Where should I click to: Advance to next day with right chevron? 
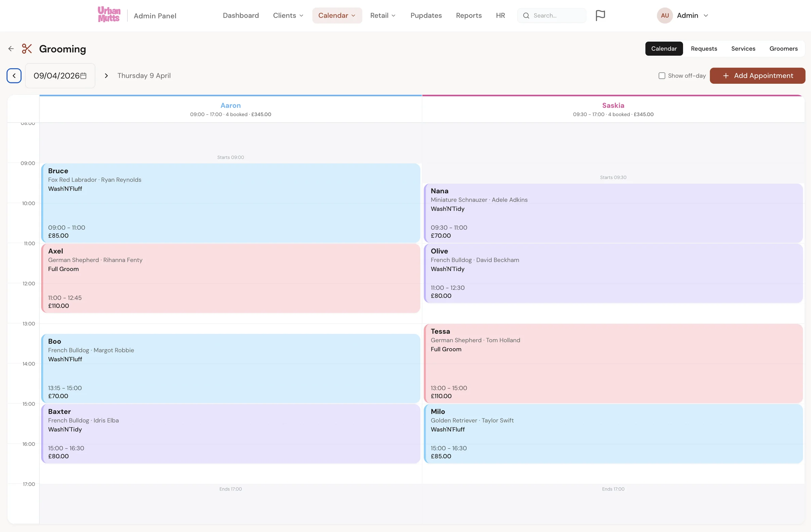(x=106, y=76)
